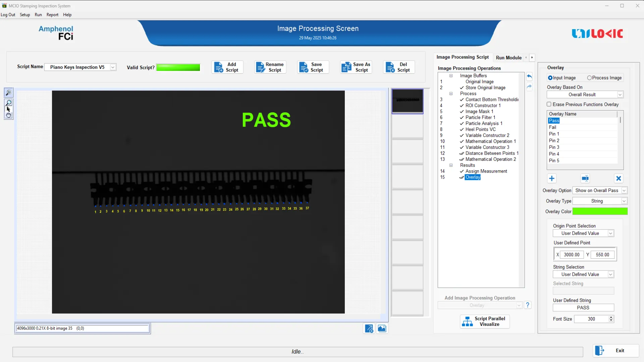The height and width of the screenshot is (362, 644).
Task: Click the Script Parallel Visualize button
Action: [x=485, y=321]
